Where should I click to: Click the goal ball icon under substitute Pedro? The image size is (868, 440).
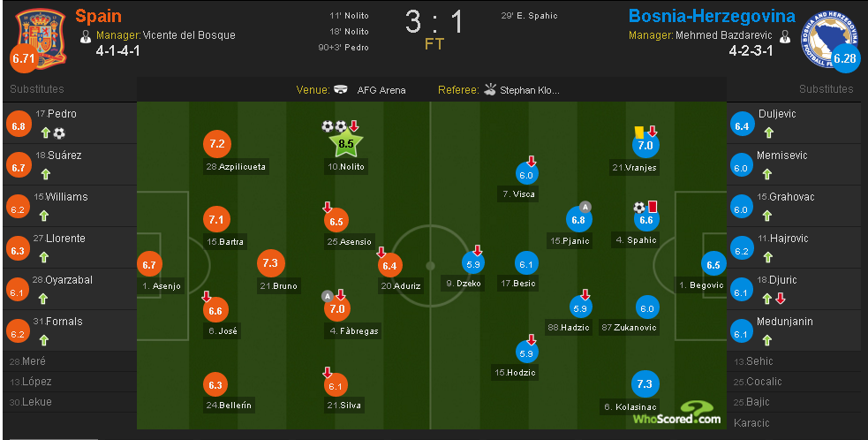[59, 133]
